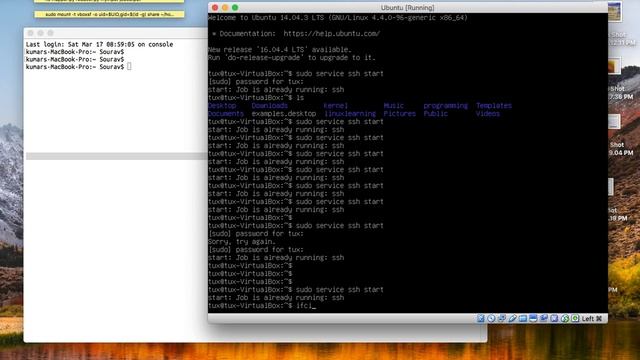Click the "New release '16.04.4 LTS' available" line

tap(280, 49)
